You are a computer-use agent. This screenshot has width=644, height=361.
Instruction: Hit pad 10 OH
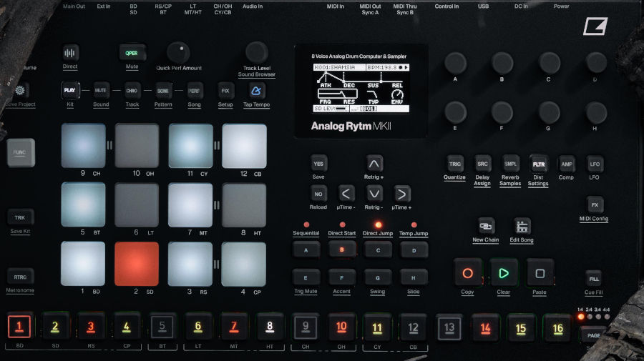137,146
